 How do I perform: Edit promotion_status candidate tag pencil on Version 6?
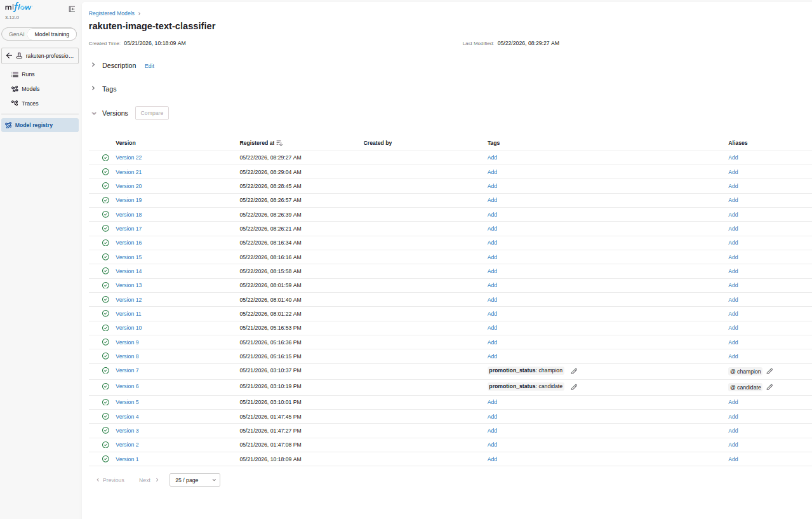pyautogui.click(x=574, y=387)
